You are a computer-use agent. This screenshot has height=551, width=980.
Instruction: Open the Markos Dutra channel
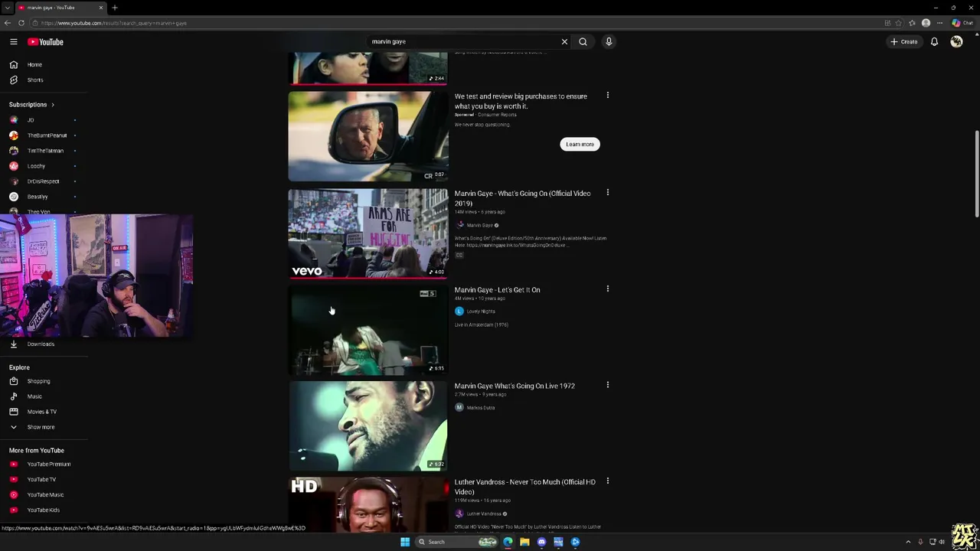click(481, 407)
